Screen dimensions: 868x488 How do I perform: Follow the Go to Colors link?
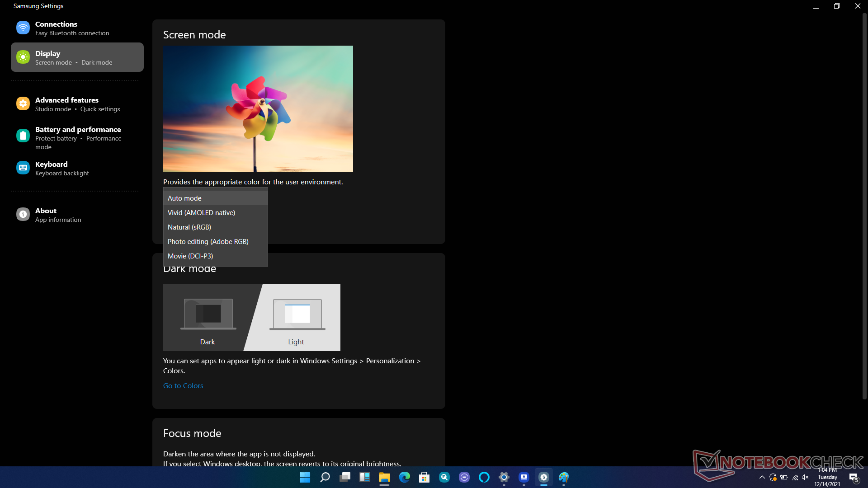(183, 385)
